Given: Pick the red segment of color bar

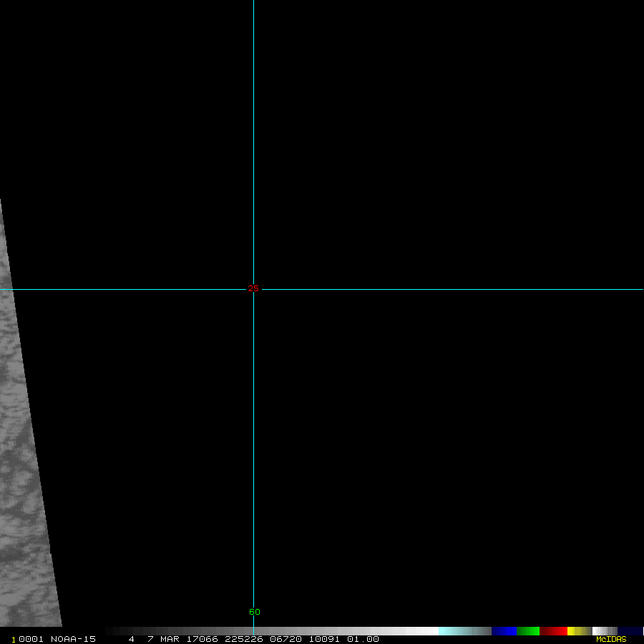Looking at the screenshot, I should pyautogui.click(x=554, y=631).
